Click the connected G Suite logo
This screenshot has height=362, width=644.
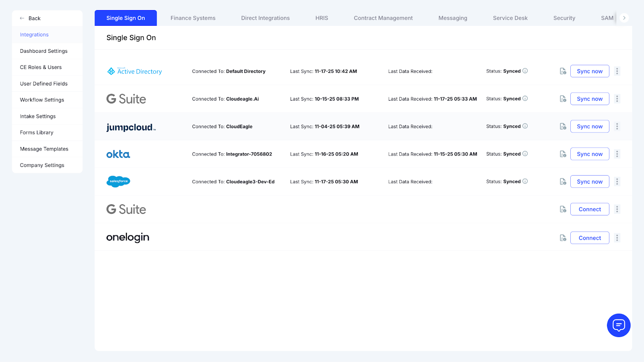(x=126, y=99)
